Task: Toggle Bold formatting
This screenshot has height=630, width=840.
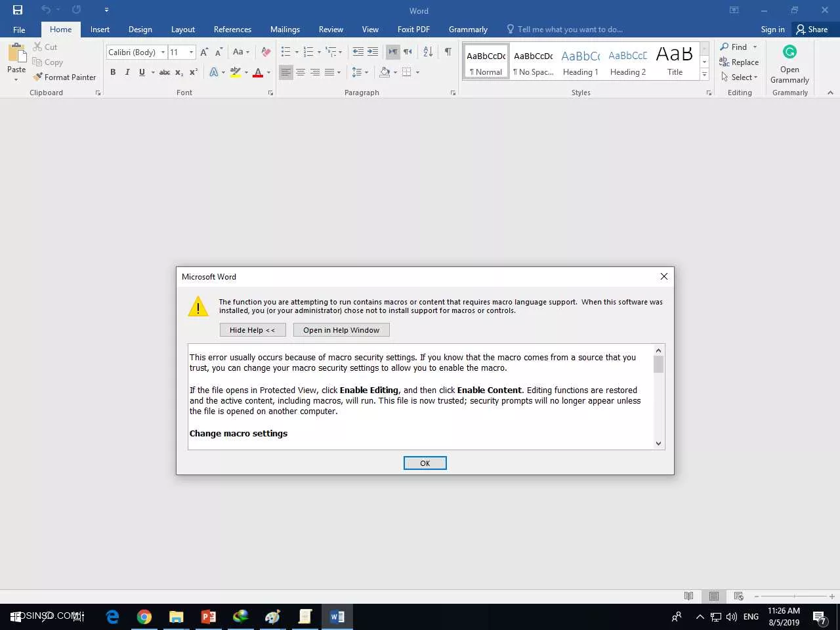Action: (x=113, y=72)
